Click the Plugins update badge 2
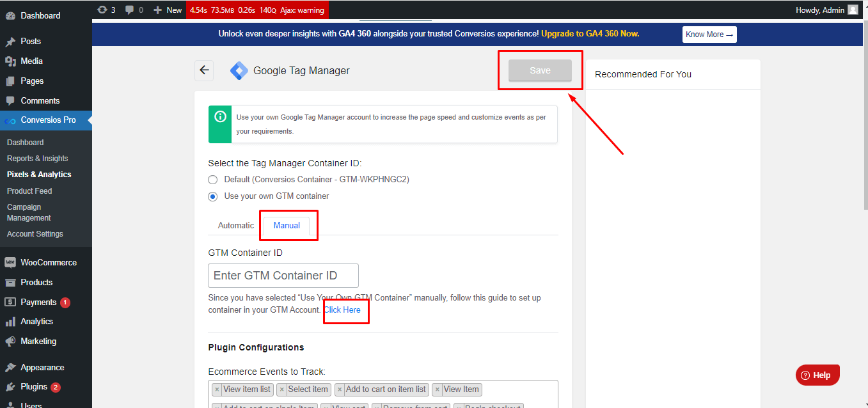 pyautogui.click(x=56, y=388)
